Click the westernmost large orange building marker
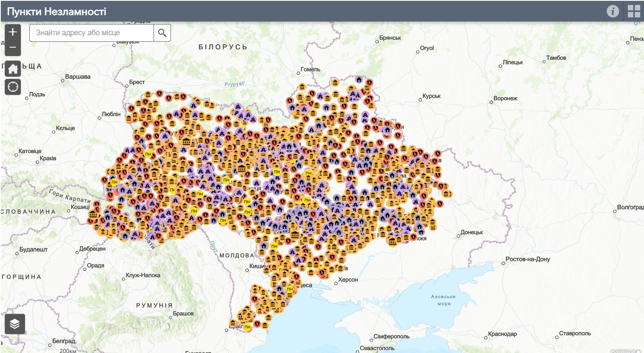Screen dimensions: 644x353 (x=94, y=215)
